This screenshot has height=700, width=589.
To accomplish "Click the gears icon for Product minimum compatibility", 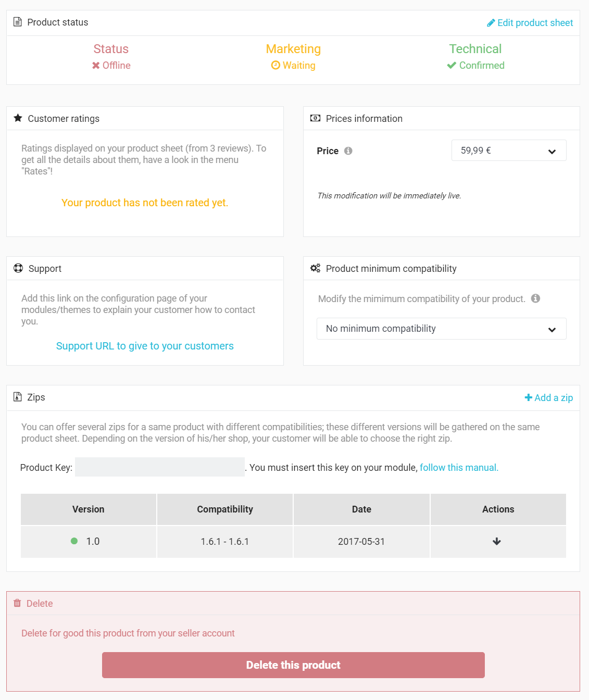I will click(315, 268).
